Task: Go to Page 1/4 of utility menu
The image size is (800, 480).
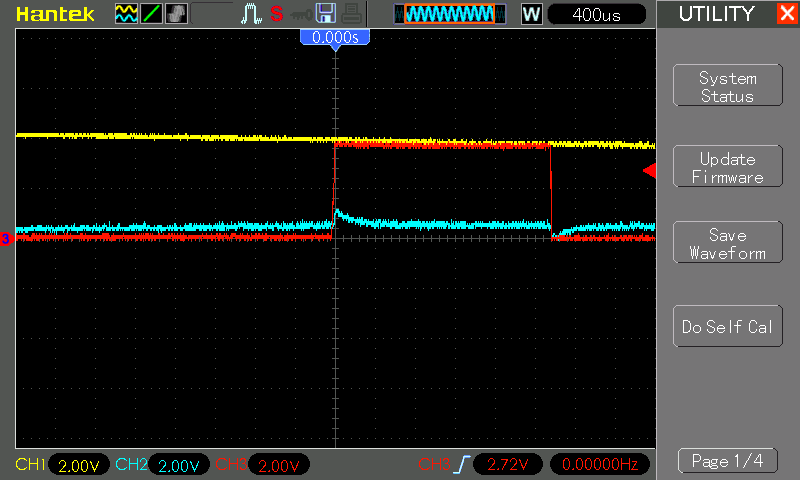Action: 728,461
